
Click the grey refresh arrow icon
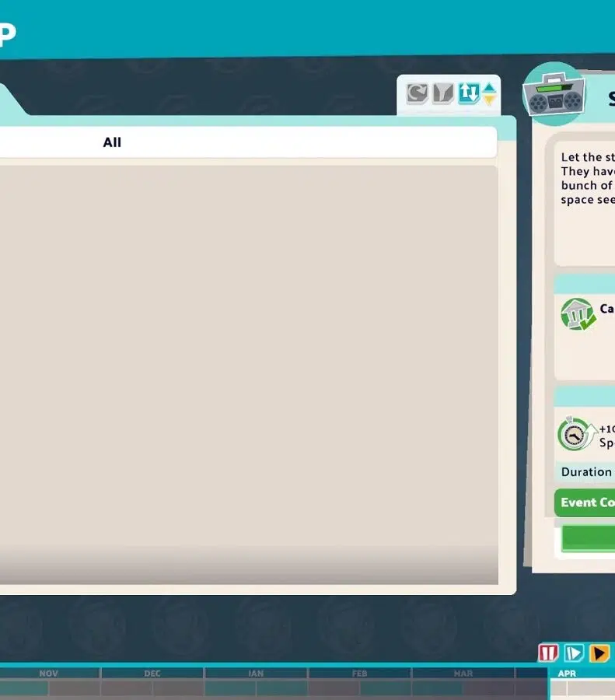click(x=418, y=94)
